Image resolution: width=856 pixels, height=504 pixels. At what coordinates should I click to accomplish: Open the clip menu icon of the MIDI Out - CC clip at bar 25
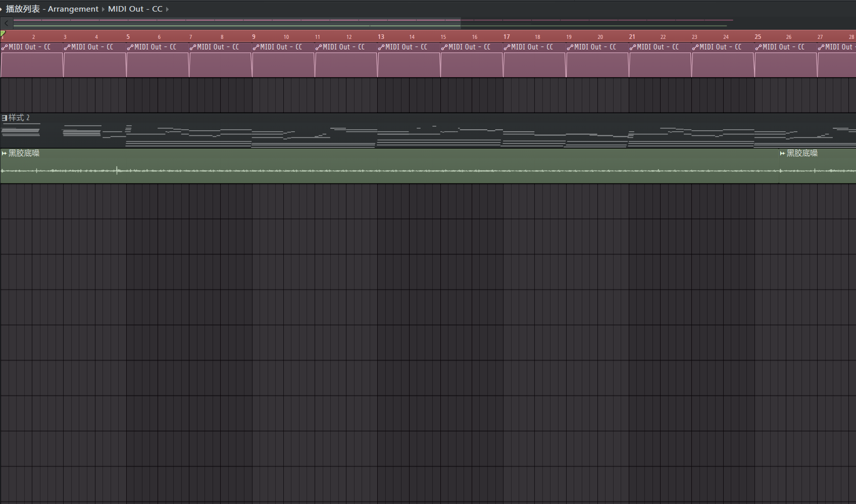(759, 47)
